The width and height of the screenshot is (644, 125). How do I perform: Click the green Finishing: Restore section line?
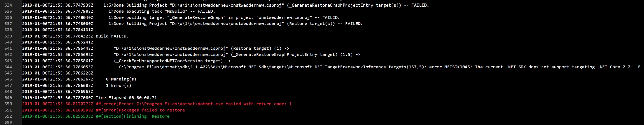tap(96, 116)
